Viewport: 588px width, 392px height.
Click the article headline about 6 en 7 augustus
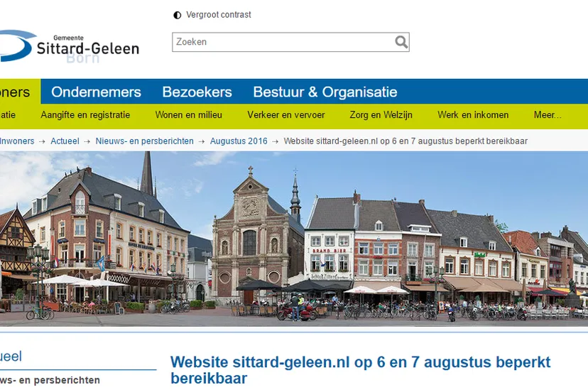click(x=360, y=370)
